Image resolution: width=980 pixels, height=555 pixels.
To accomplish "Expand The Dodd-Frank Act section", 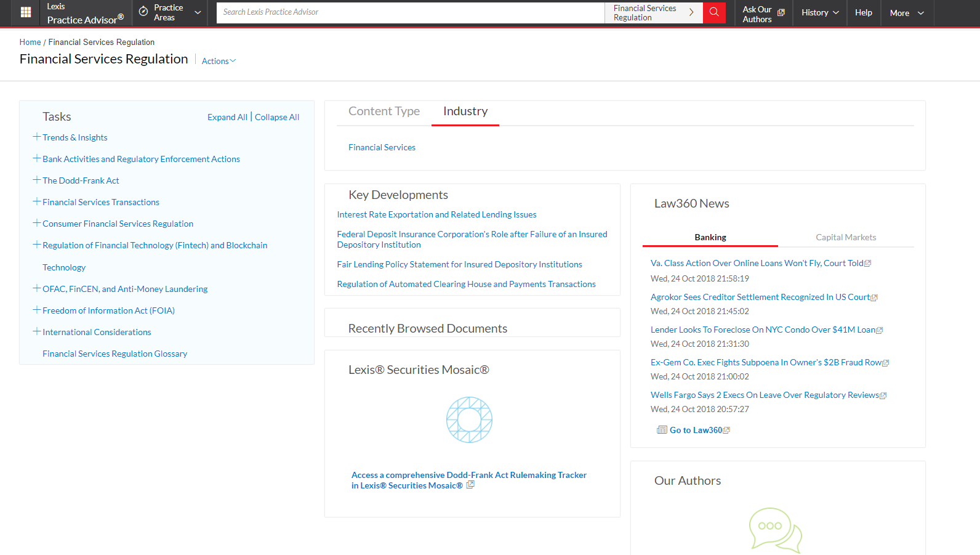I will tap(37, 180).
